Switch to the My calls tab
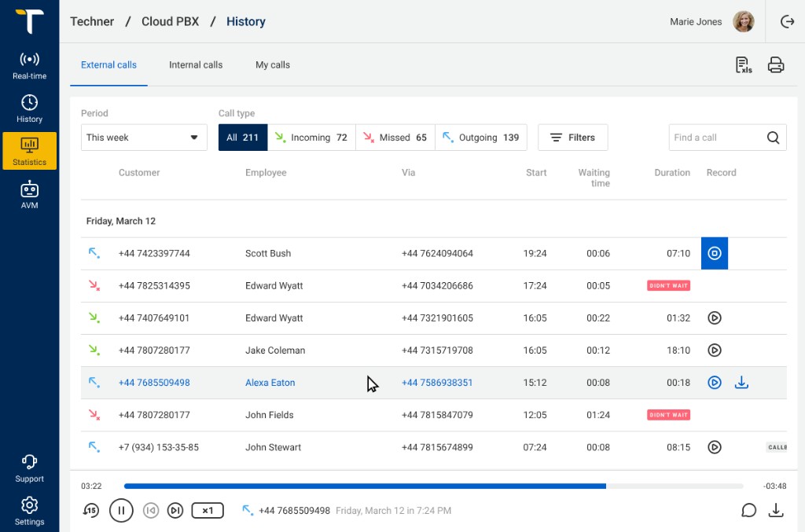 pyautogui.click(x=273, y=65)
